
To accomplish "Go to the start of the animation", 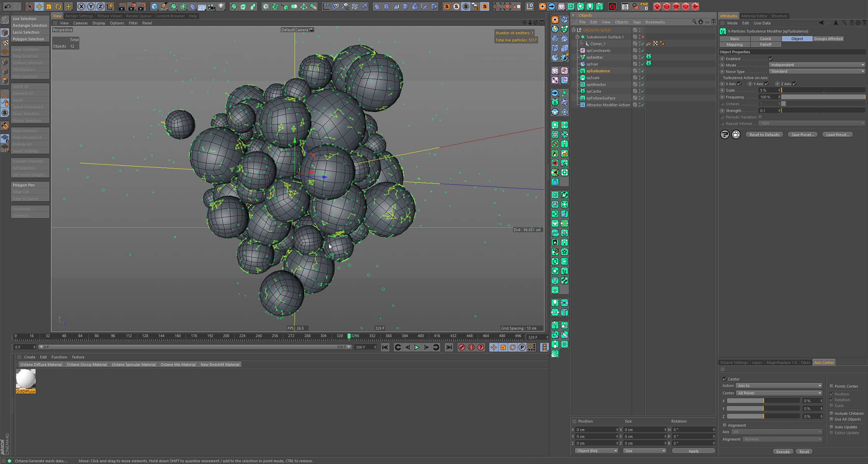I will [385, 347].
